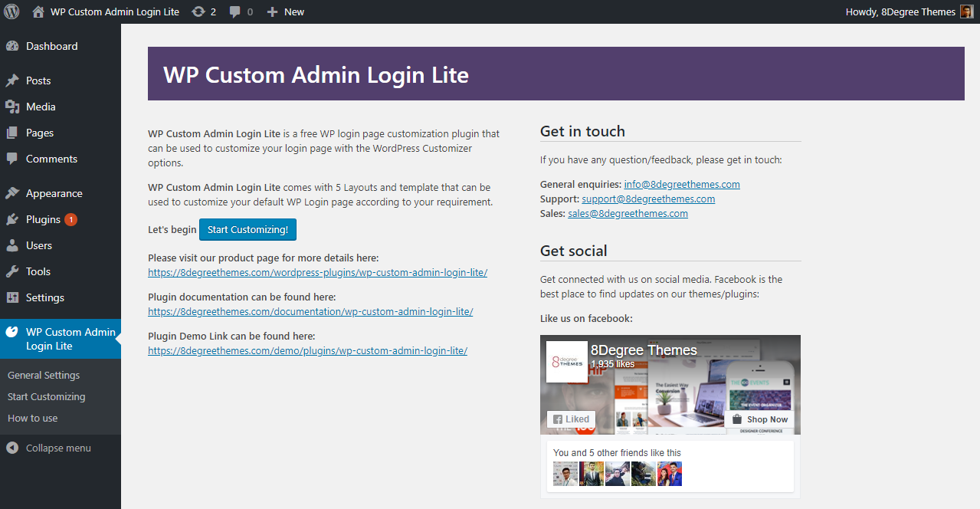Go to Posts menu
This screenshot has height=509, width=980.
[38, 80]
